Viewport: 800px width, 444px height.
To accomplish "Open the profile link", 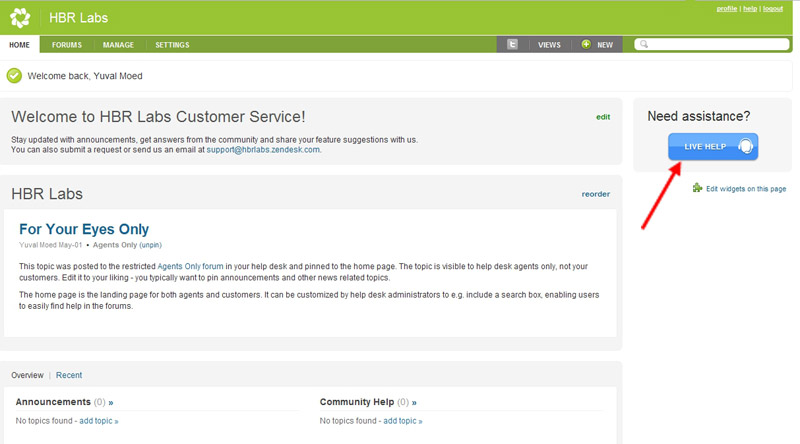I will [727, 9].
